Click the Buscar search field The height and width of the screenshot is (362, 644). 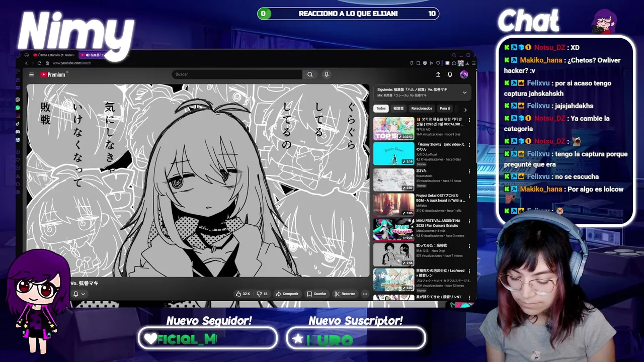[x=237, y=74]
